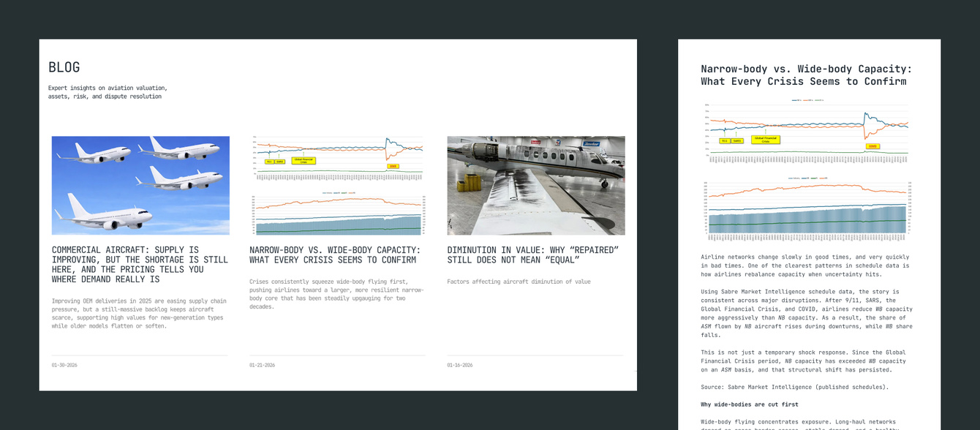Image resolution: width=980 pixels, height=430 pixels.
Task: Open 'Diminution in Value' article headline
Action: click(533, 254)
